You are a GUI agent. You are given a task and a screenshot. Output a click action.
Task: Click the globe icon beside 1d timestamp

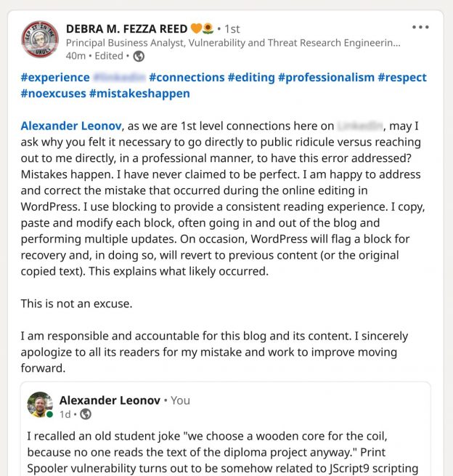tap(86, 414)
